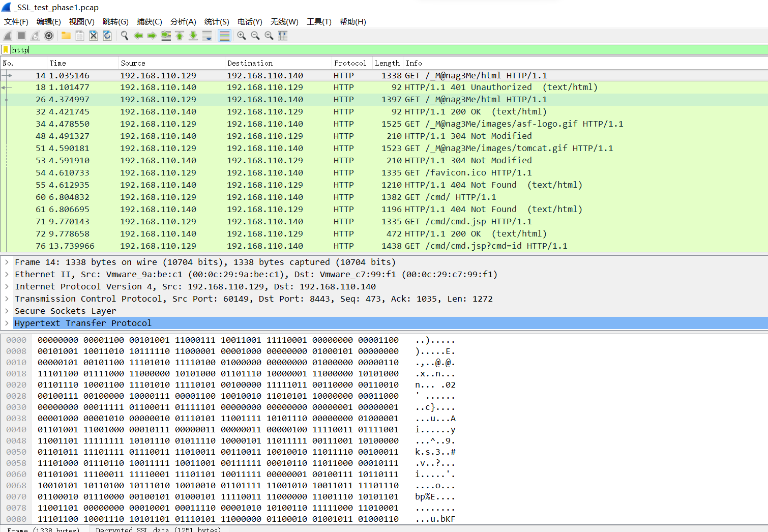Open the 工具(T) menu
Screen dimensions: 768x532
point(319,22)
